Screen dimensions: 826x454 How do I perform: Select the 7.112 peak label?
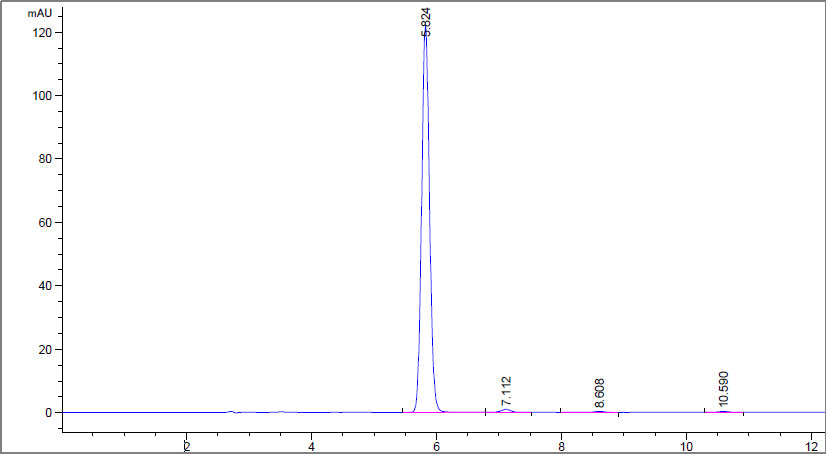tap(507, 390)
